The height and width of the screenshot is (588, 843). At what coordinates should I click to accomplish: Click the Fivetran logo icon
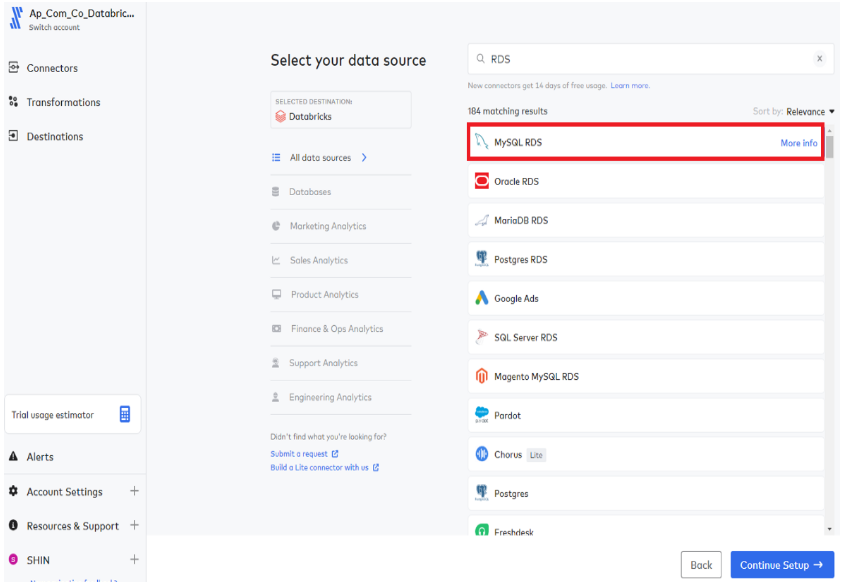click(x=17, y=18)
